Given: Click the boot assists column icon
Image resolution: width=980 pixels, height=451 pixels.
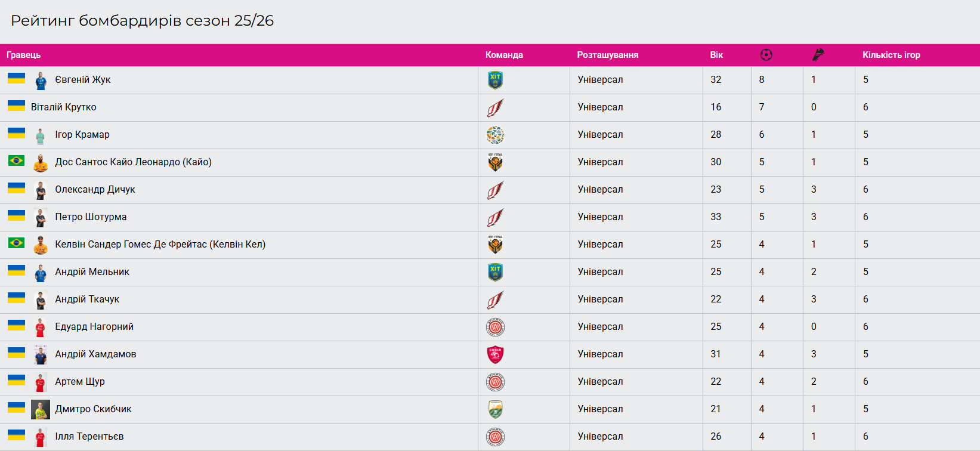Looking at the screenshot, I should (818, 55).
